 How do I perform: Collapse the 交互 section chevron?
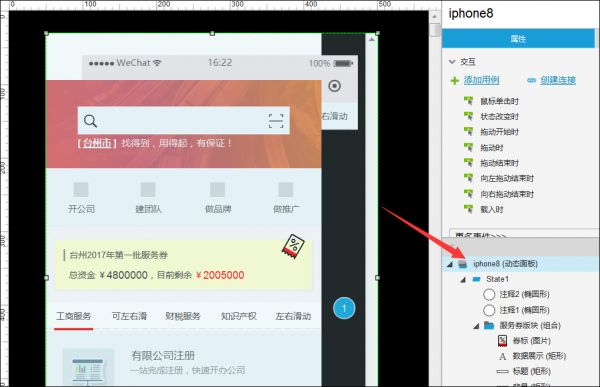[x=452, y=62]
